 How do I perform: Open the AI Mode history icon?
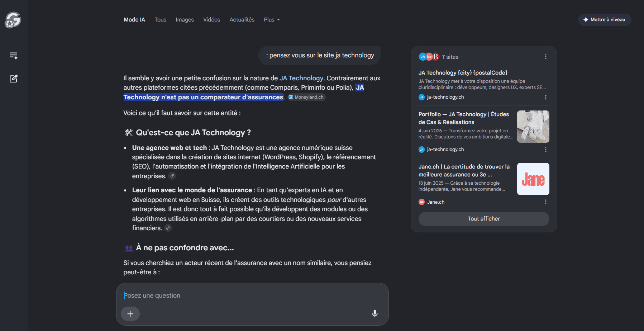[14, 56]
